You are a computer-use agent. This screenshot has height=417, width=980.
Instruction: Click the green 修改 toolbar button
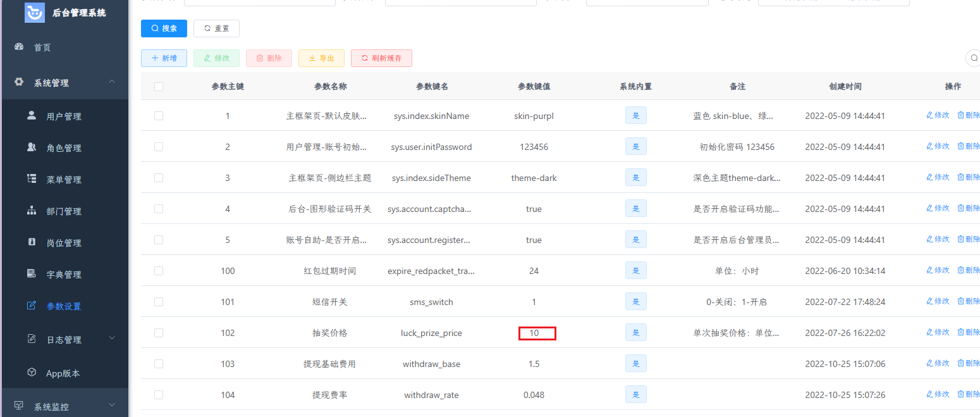pos(216,58)
